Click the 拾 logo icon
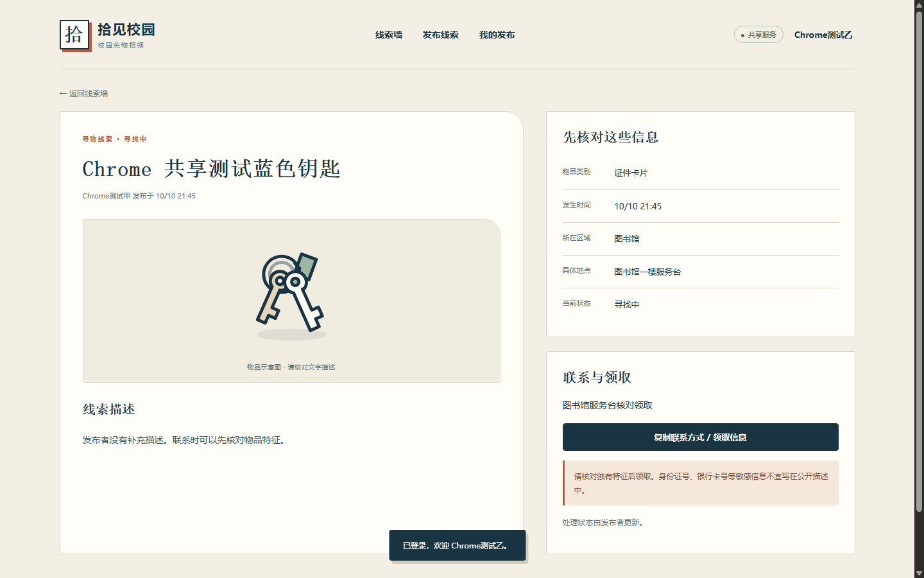Image resolution: width=924 pixels, height=578 pixels. (x=74, y=35)
